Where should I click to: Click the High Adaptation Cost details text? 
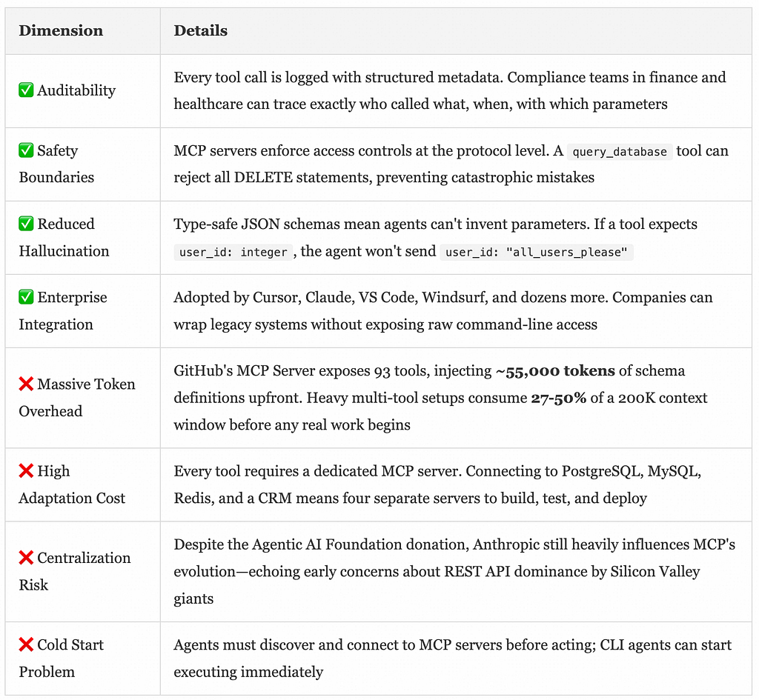pyautogui.click(x=437, y=484)
